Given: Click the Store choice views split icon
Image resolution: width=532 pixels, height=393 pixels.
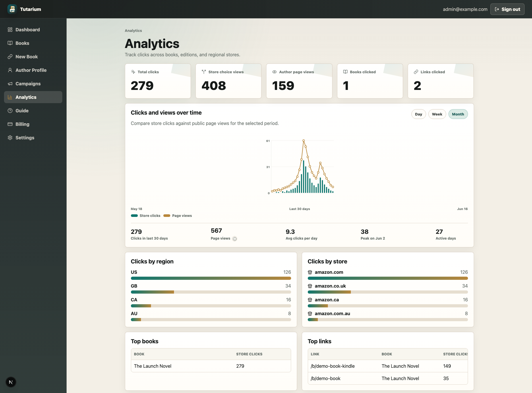Looking at the screenshot, I should click(x=204, y=72).
